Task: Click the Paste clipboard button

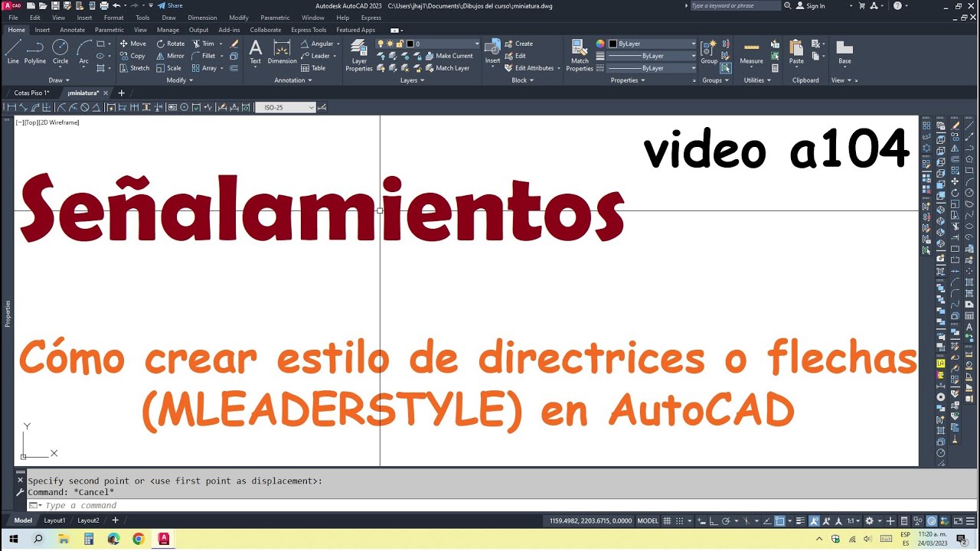Action: pos(796,52)
